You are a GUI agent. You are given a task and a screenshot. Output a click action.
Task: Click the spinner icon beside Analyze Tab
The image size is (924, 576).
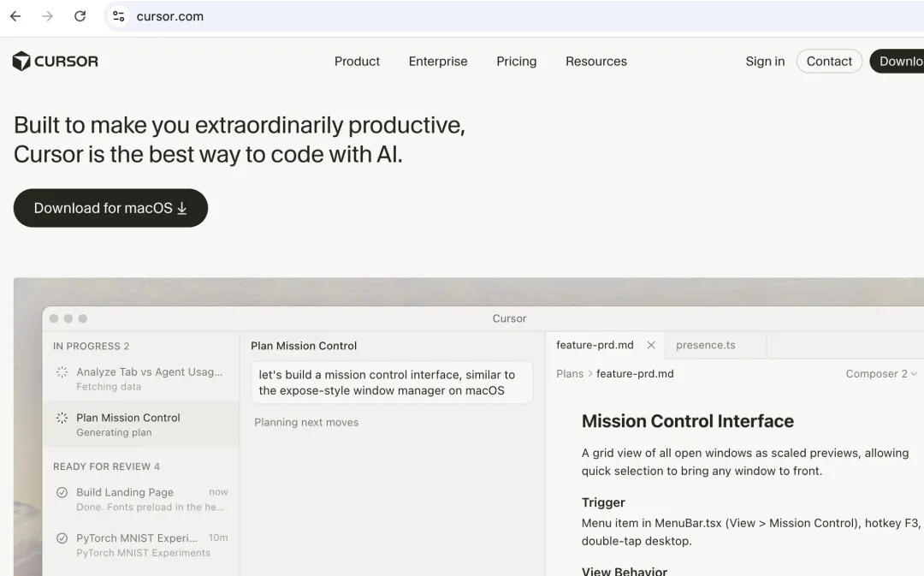tap(62, 372)
